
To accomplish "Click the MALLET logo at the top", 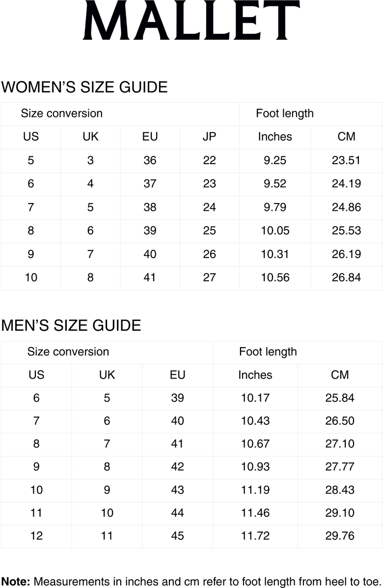I will 191,21.
